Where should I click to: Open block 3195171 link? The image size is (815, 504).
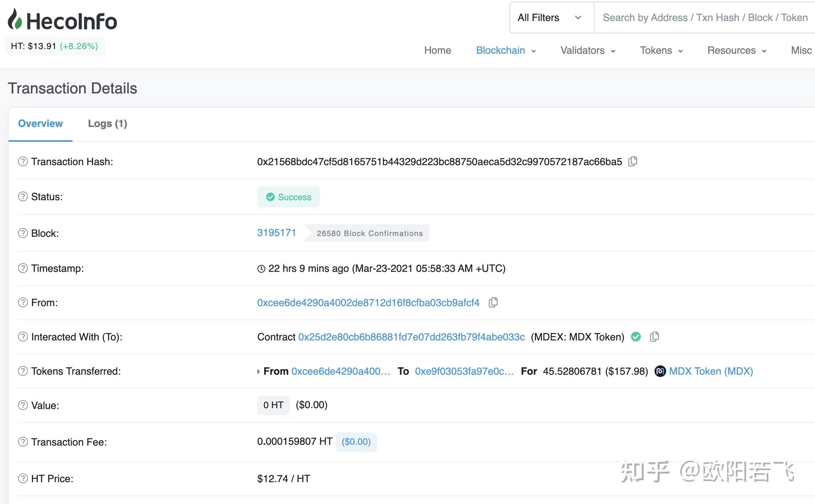276,233
